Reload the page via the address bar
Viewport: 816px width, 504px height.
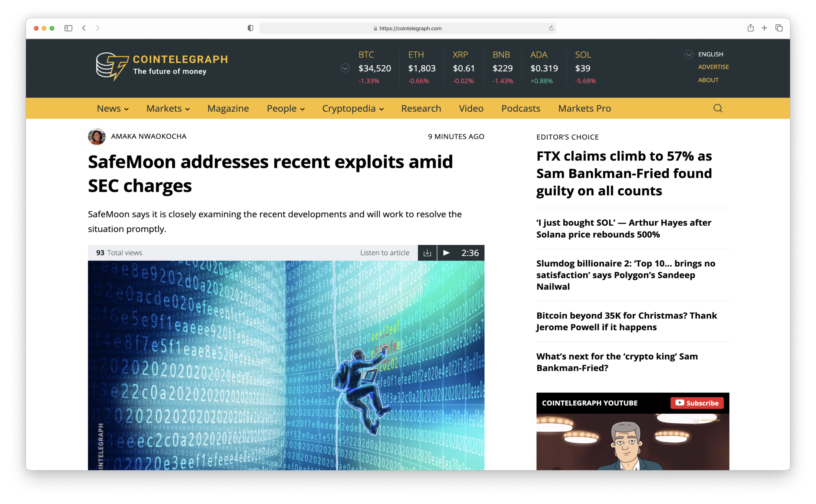(x=551, y=28)
